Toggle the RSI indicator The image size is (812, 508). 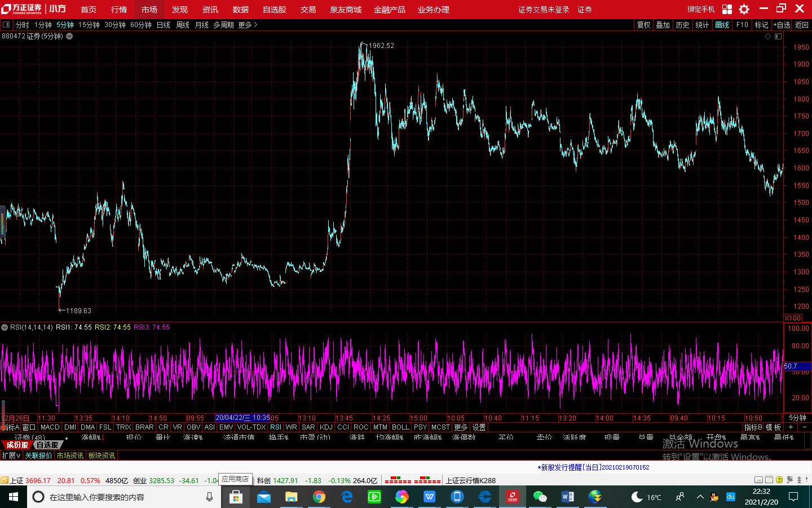click(276, 427)
